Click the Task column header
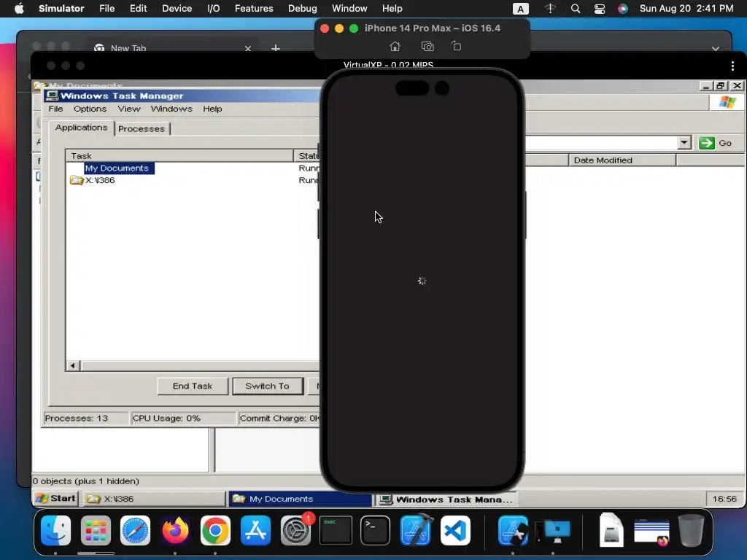Viewport: 747px width, 560px height. pos(179,156)
